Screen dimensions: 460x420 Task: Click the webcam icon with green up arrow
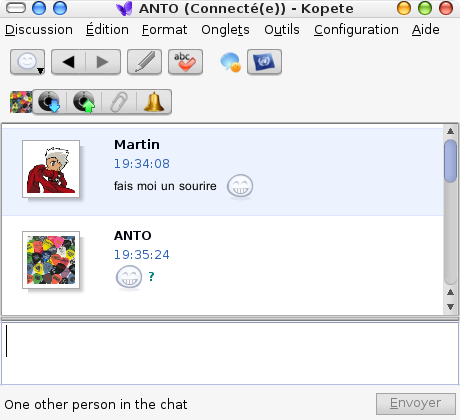pyautogui.click(x=84, y=102)
